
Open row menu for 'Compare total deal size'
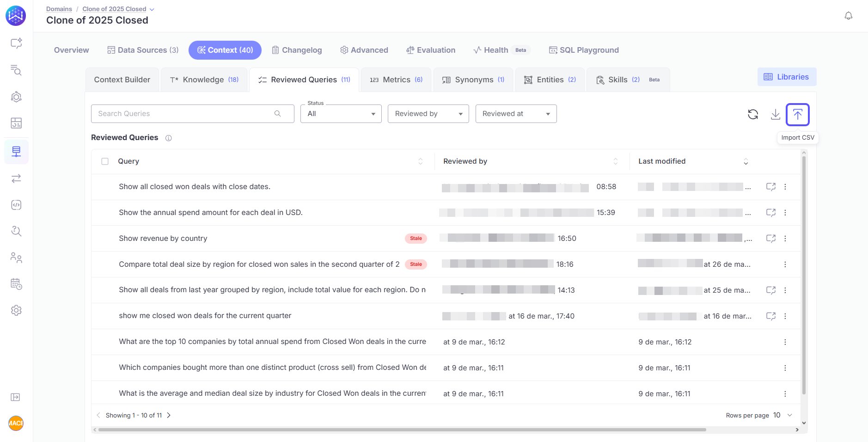785,264
